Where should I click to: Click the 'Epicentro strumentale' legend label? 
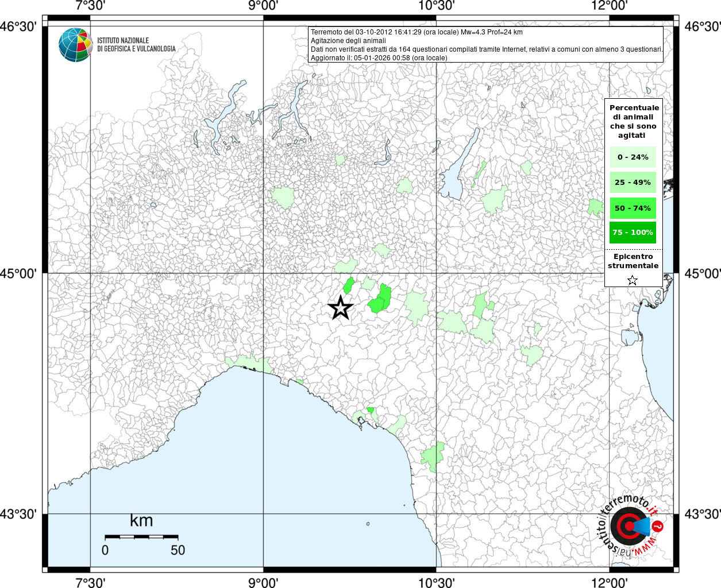pos(633,261)
